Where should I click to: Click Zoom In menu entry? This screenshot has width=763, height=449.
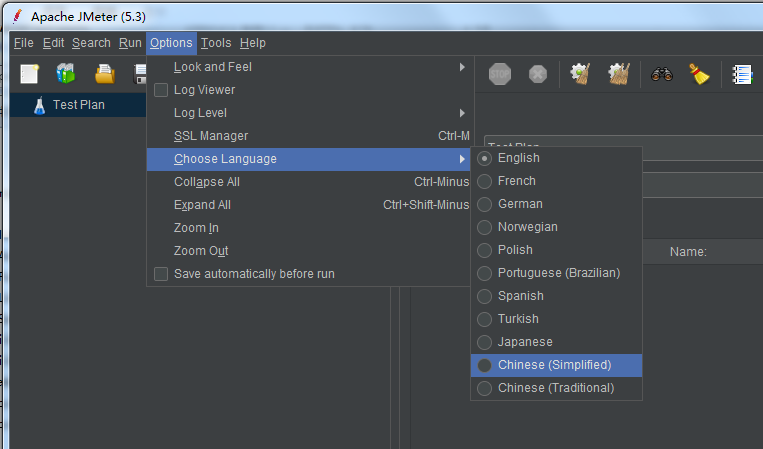[309, 228]
